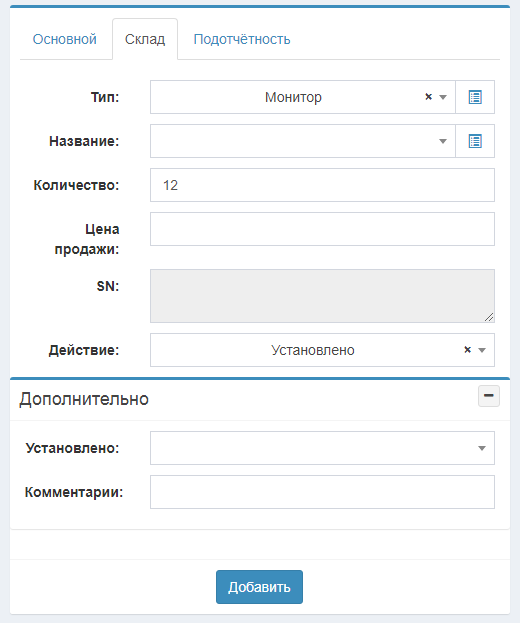
Task: Click the Комментарии text field
Action: pos(322,492)
